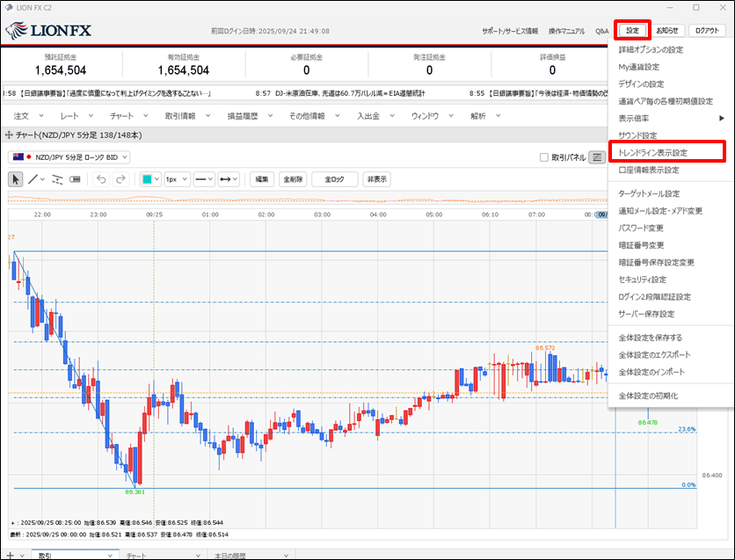Toggle the 取引パネル checkbox
Viewport: 735px width, 560px height.
click(544, 157)
